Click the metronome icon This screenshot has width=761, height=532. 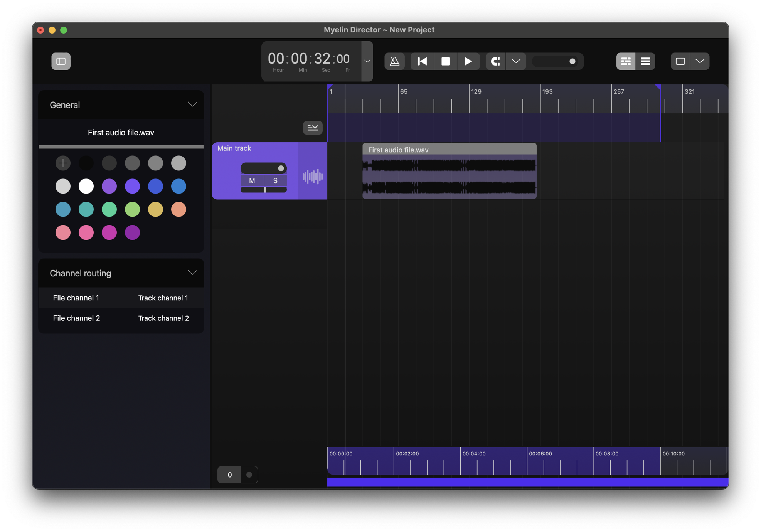(394, 61)
